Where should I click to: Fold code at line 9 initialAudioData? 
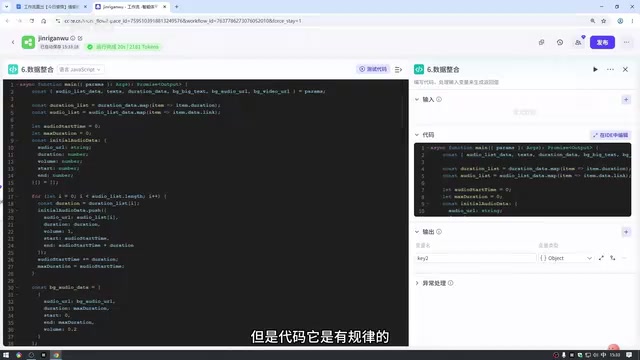tap(17, 140)
